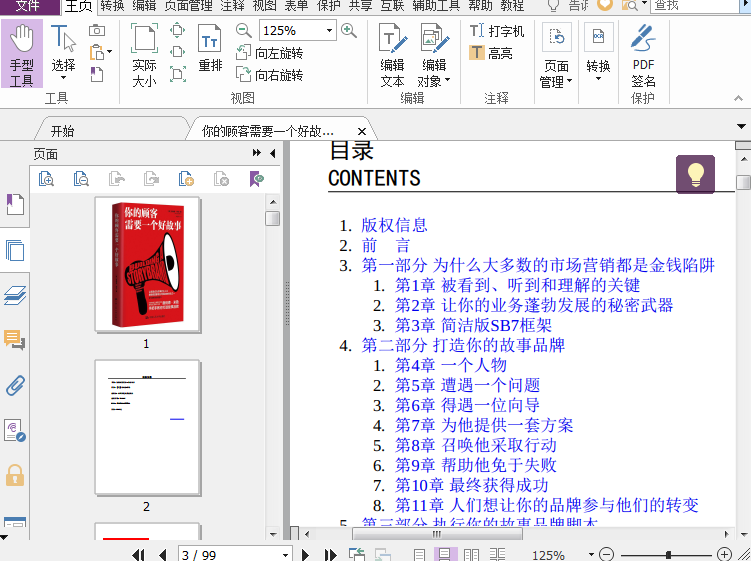The height and width of the screenshot is (561, 751).
Task: Go to the previous page
Action: pos(162,555)
